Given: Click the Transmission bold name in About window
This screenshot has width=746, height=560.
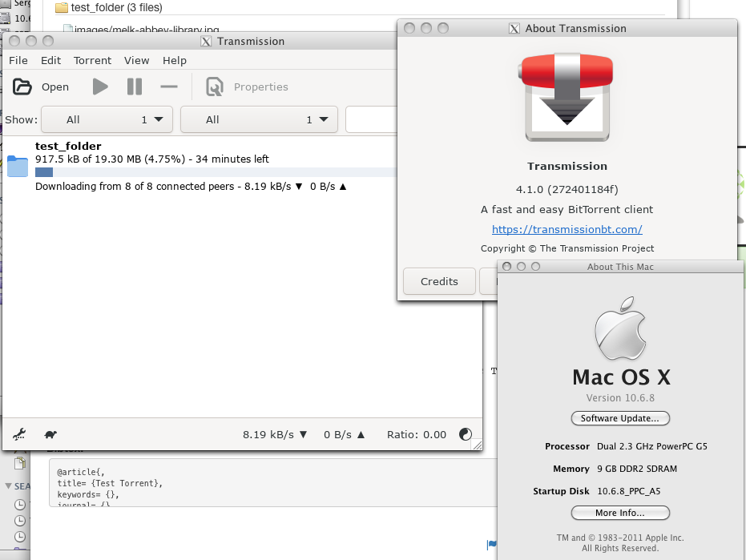Looking at the screenshot, I should pos(567,166).
